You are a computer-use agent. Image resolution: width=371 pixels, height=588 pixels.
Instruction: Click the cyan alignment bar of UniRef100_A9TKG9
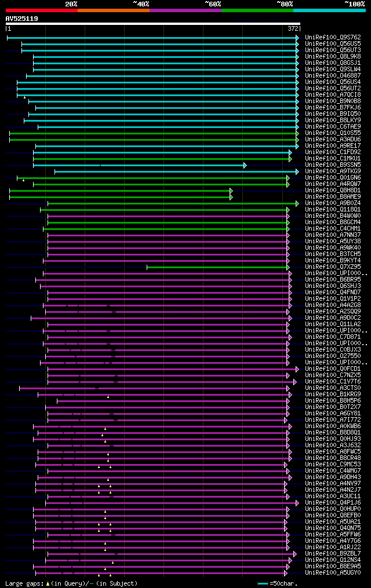[x=176, y=171]
